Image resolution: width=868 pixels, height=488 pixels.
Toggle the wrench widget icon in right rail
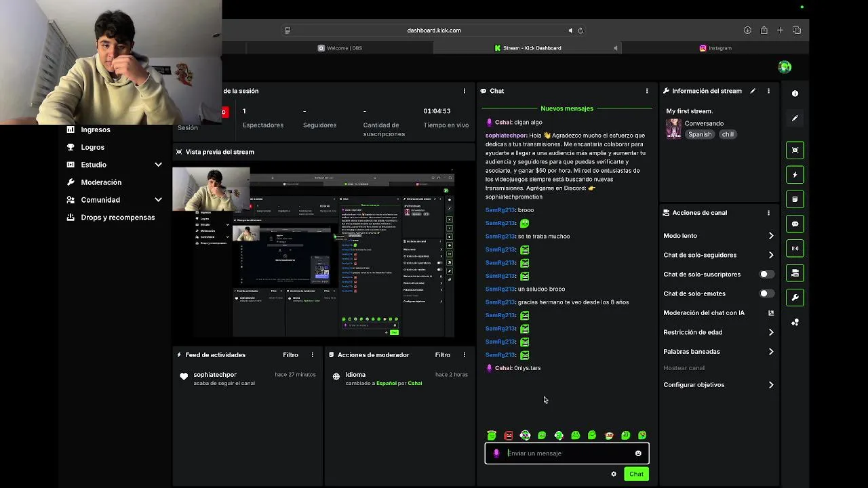pyautogui.click(x=795, y=297)
